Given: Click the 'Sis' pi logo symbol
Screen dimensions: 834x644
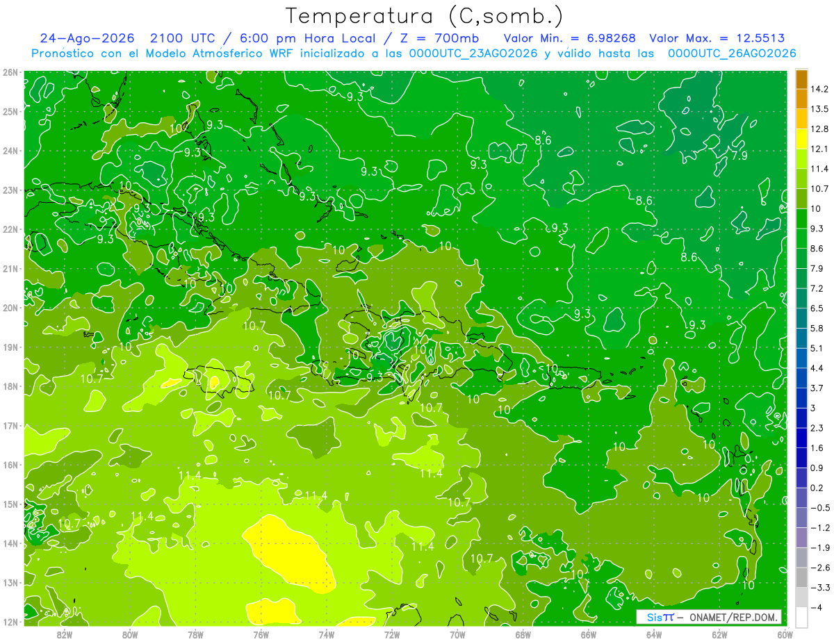Looking at the screenshot, I should click(x=660, y=617).
